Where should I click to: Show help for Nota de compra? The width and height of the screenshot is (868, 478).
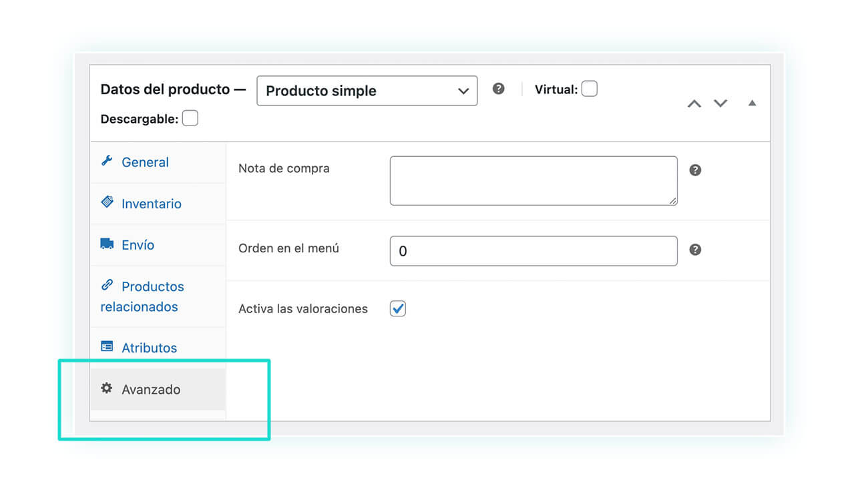click(x=695, y=170)
